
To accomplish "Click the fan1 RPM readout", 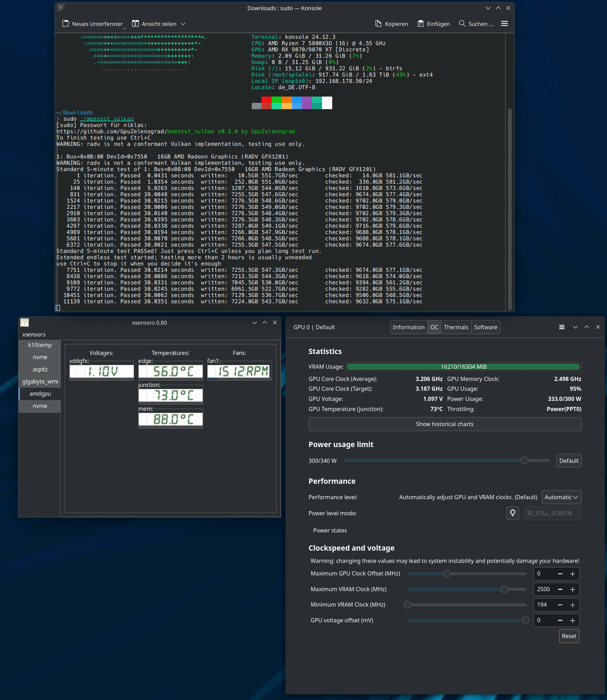I will (239, 371).
